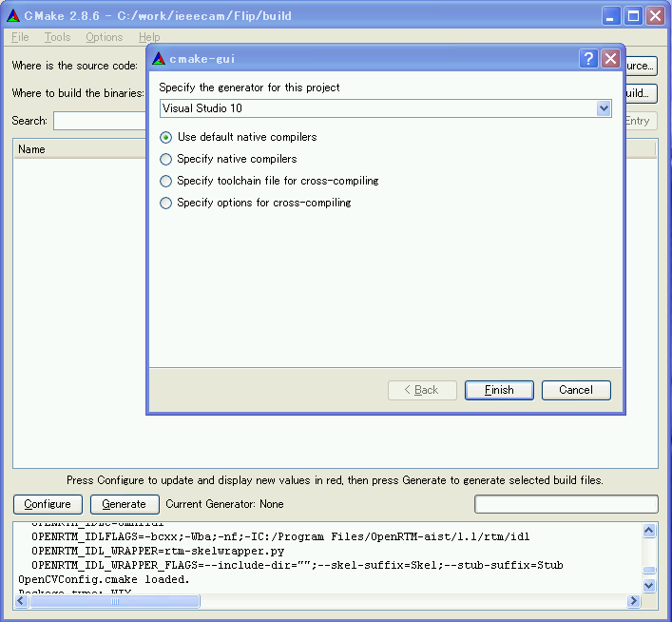Image resolution: width=672 pixels, height=622 pixels.
Task: Click the OPENRTM_IDLFLAGS log line
Action: tap(280, 536)
